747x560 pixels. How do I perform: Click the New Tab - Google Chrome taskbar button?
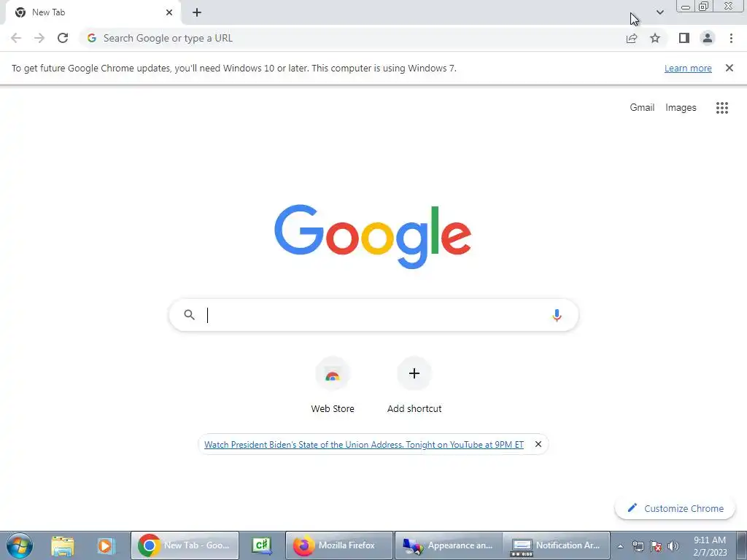(185, 545)
